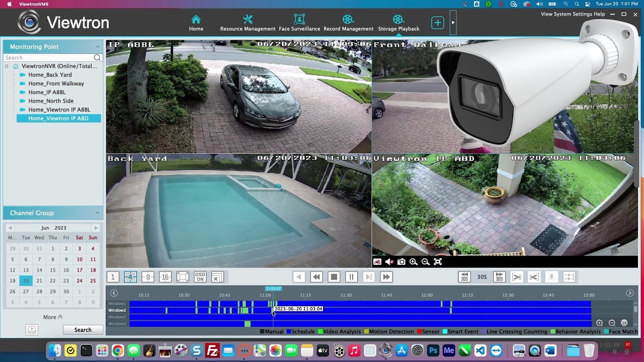
Task: Pick June 19 in the calendar
Action: (x=13, y=281)
